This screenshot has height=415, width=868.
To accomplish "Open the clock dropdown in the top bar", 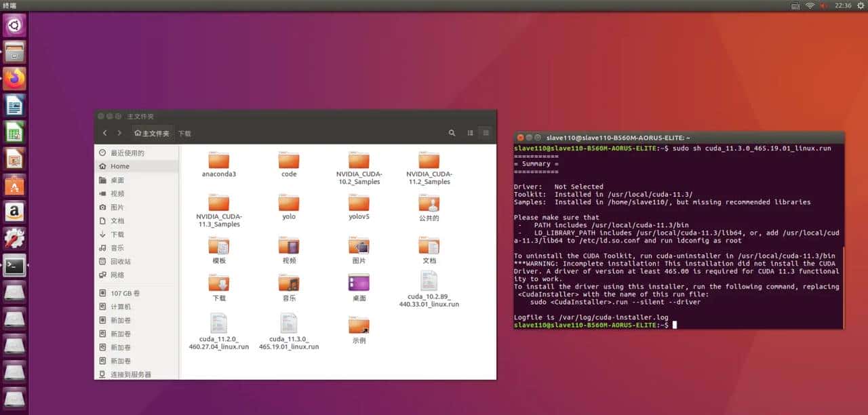I will 843,5.
